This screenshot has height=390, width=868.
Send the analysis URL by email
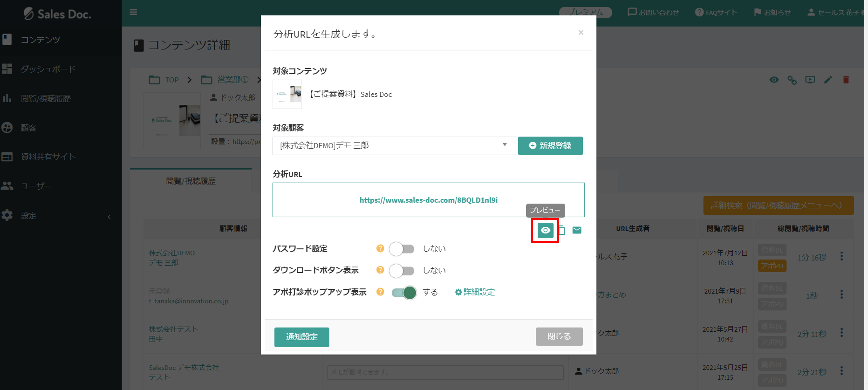click(x=577, y=230)
